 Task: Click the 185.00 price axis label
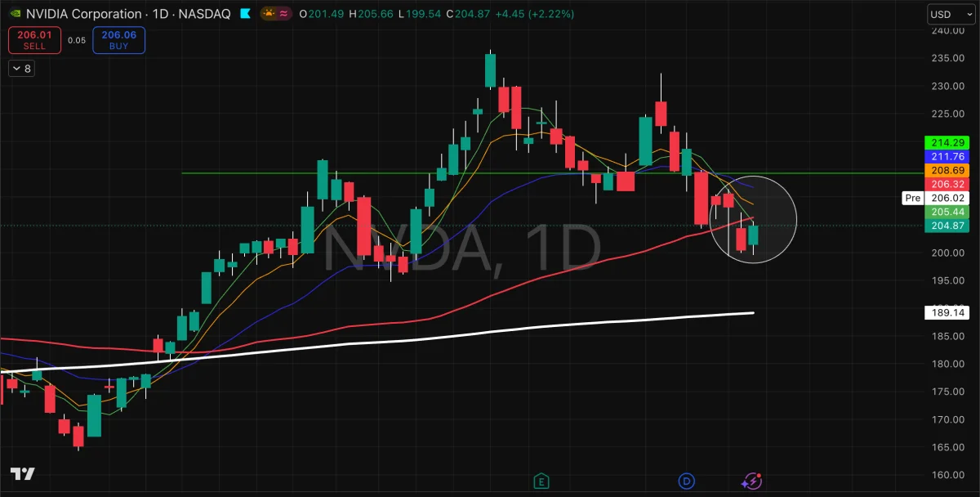948,336
